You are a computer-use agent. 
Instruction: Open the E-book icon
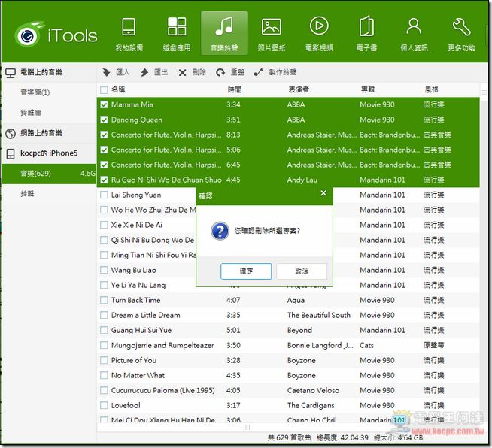pos(366,26)
